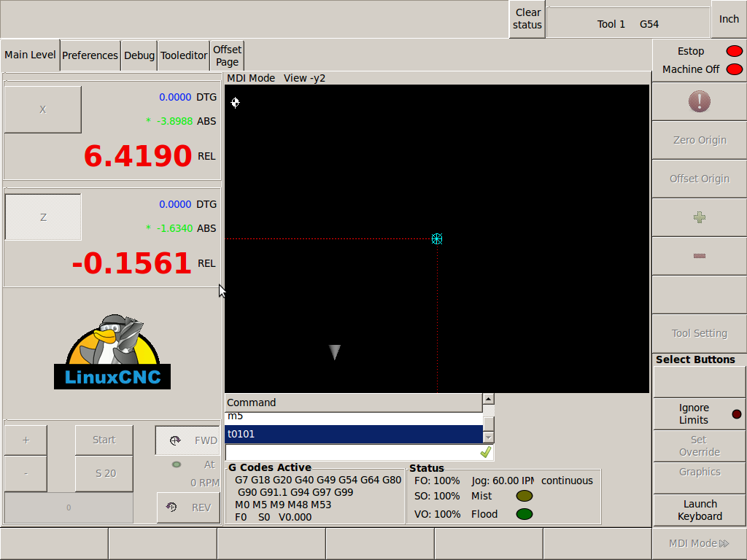The width and height of the screenshot is (747, 560).
Task: Click the Set Override button
Action: (x=700, y=446)
